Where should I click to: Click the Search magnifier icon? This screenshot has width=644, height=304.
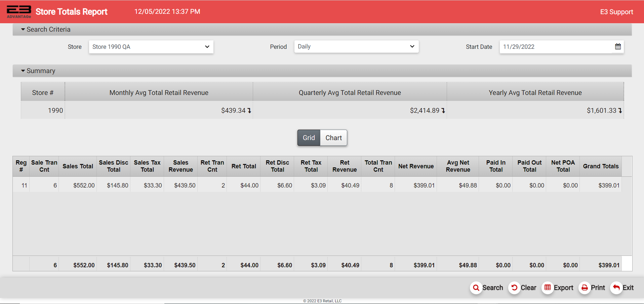476,288
